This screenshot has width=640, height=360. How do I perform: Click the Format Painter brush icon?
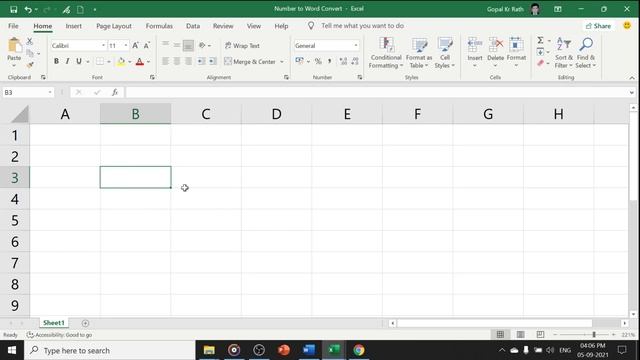(29, 65)
